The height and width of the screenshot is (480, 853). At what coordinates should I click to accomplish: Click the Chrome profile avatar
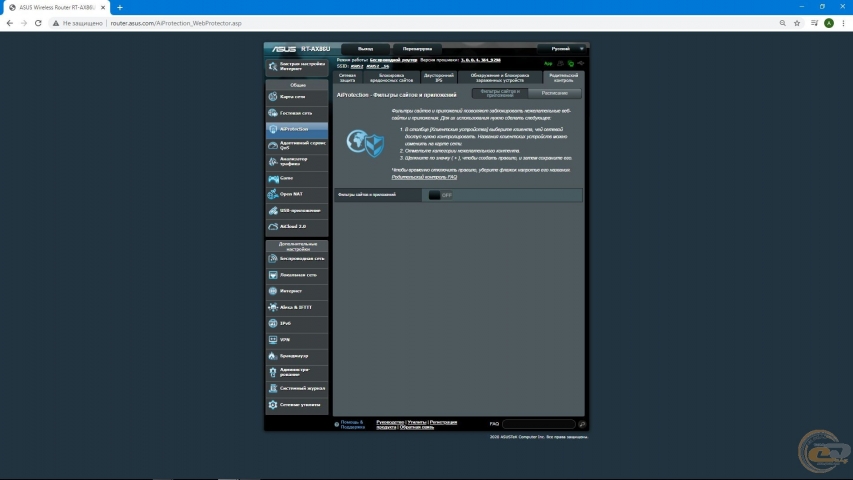[x=829, y=23]
